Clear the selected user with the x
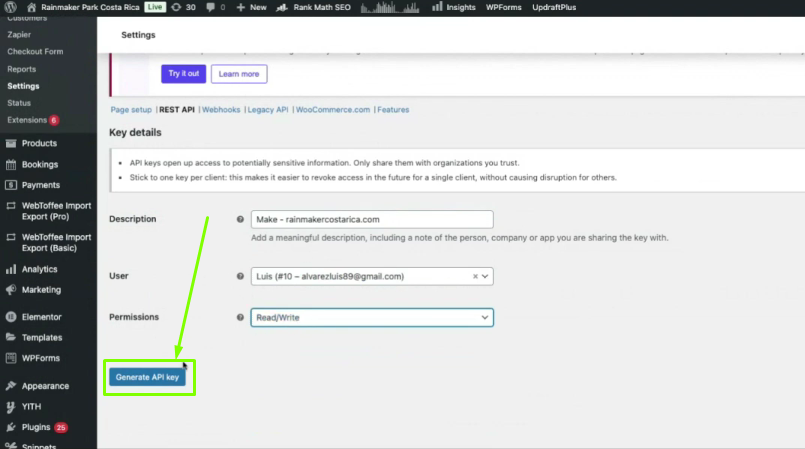 click(476, 276)
